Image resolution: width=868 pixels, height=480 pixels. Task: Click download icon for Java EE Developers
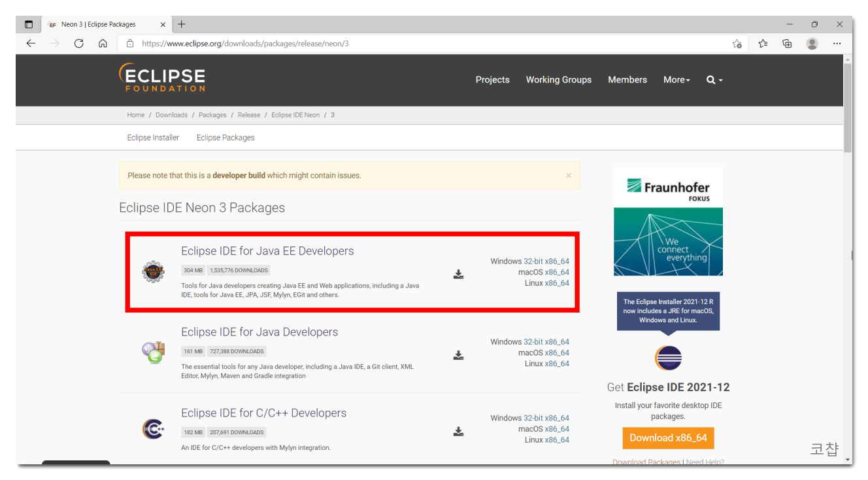coord(459,274)
